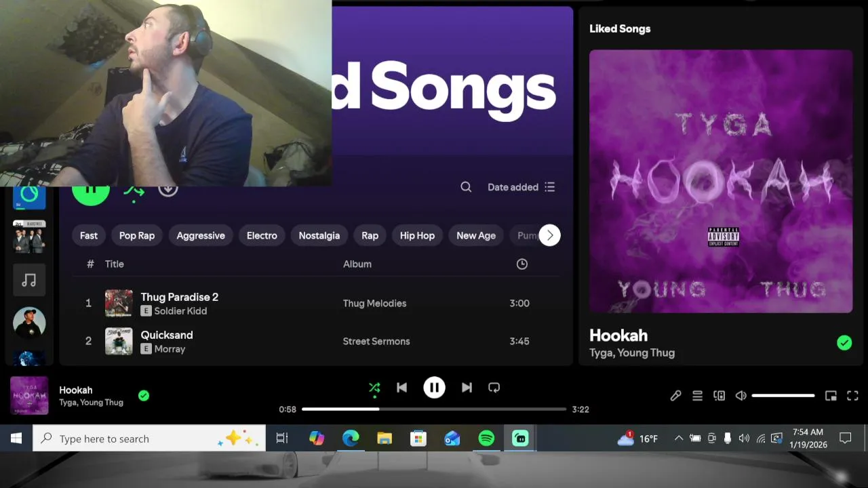Viewport: 868px width, 488px height.
Task: Filter by the New Age chip
Action: [476, 235]
